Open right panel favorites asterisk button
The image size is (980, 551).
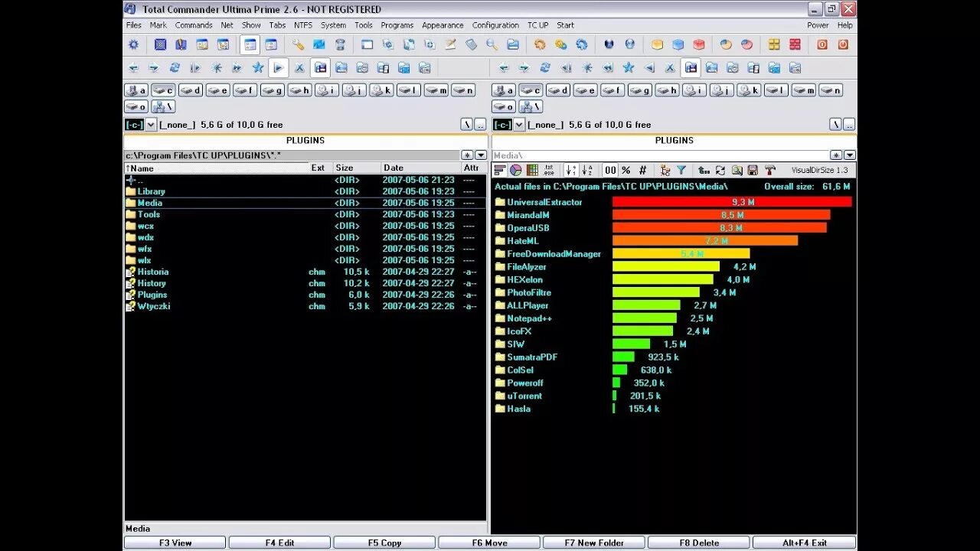(836, 155)
